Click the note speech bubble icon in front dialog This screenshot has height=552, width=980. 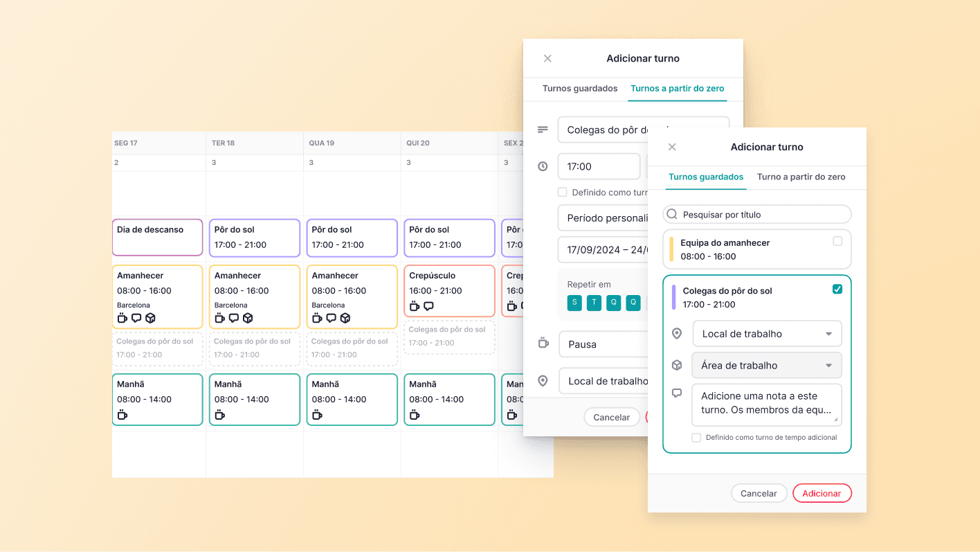(x=677, y=393)
